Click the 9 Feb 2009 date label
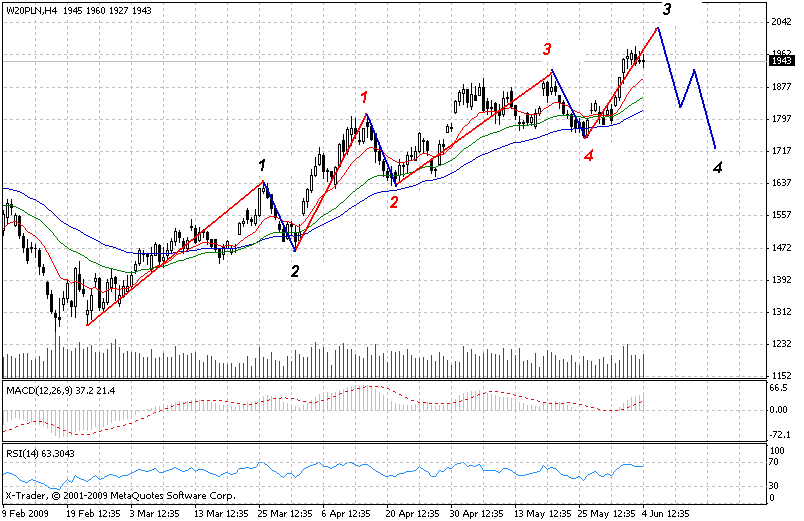Viewport: 804px width, 521px height. pos(26,513)
